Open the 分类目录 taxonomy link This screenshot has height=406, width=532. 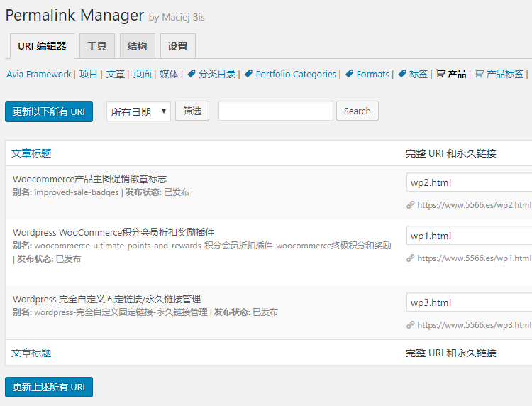pos(217,74)
